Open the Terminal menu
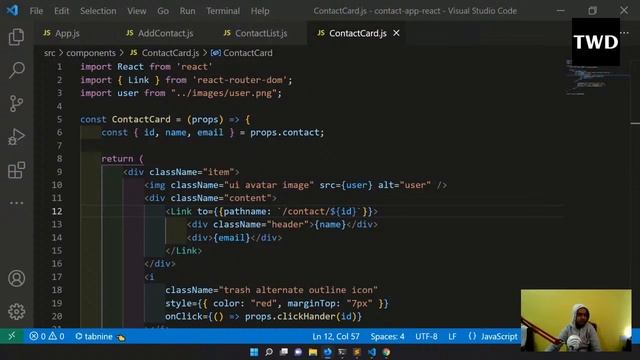 pyautogui.click(x=223, y=11)
